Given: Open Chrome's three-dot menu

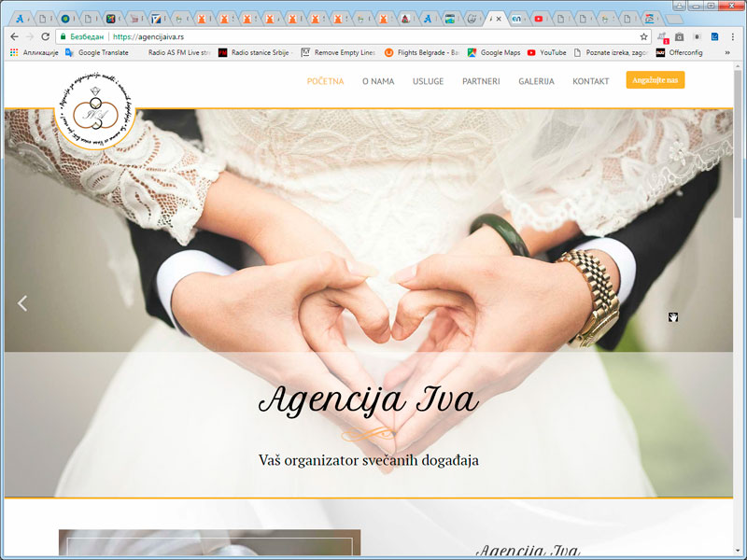Looking at the screenshot, I should pos(731,36).
